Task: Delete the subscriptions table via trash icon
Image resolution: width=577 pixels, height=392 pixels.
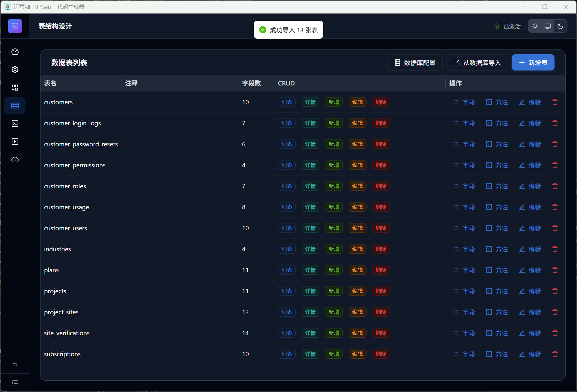Action: [x=555, y=354]
